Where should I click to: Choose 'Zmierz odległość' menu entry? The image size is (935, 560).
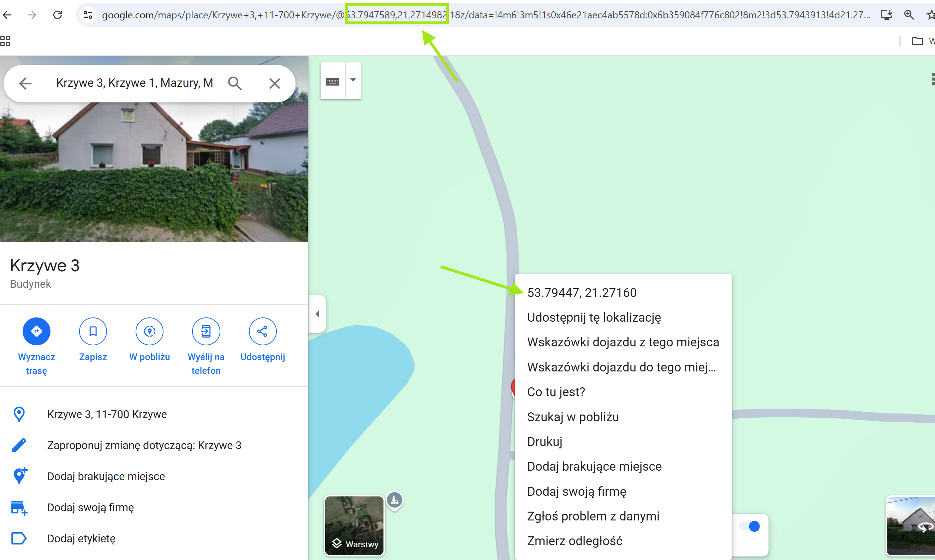pyautogui.click(x=574, y=541)
